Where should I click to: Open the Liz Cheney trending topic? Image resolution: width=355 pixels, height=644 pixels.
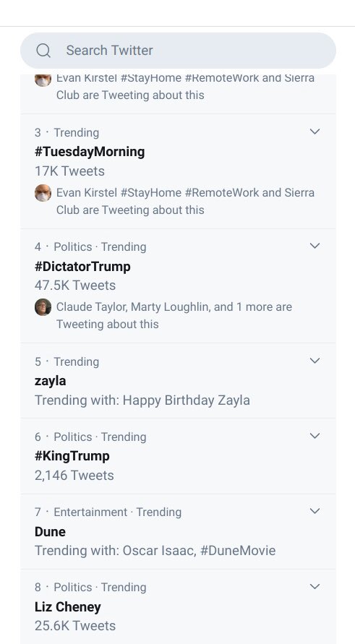[68, 606]
